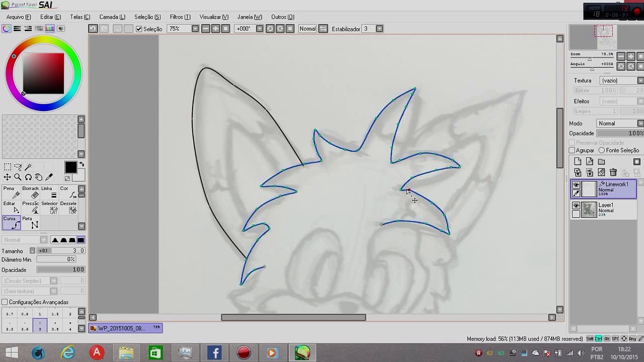The height and width of the screenshot is (362, 644).
Task: Open the Camada menu
Action: tap(112, 17)
